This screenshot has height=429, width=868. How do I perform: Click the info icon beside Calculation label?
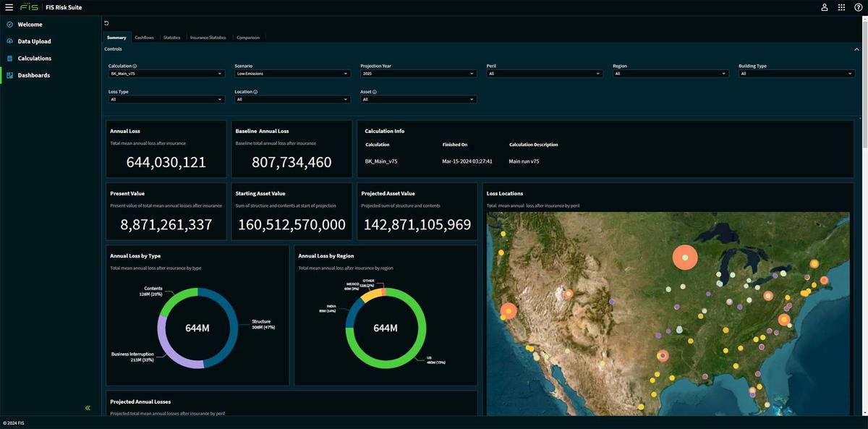[135, 66]
